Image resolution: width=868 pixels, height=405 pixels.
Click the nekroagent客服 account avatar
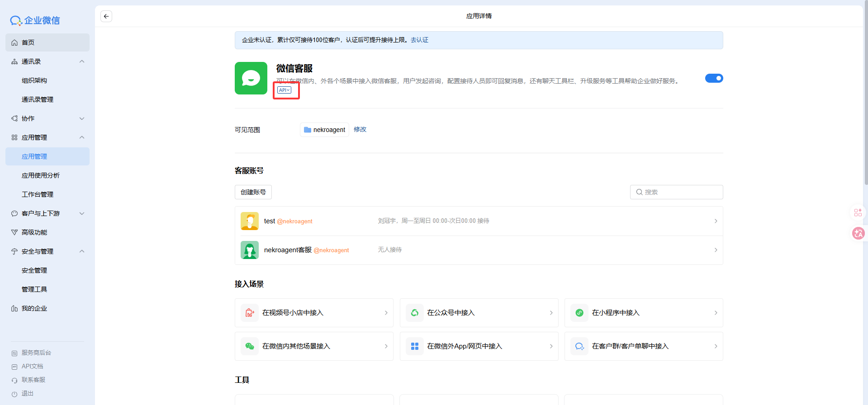(x=250, y=250)
